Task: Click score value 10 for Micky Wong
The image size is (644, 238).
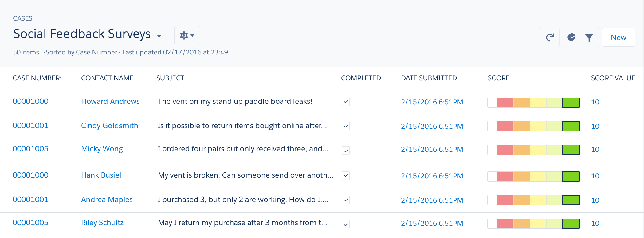Action: [x=595, y=149]
